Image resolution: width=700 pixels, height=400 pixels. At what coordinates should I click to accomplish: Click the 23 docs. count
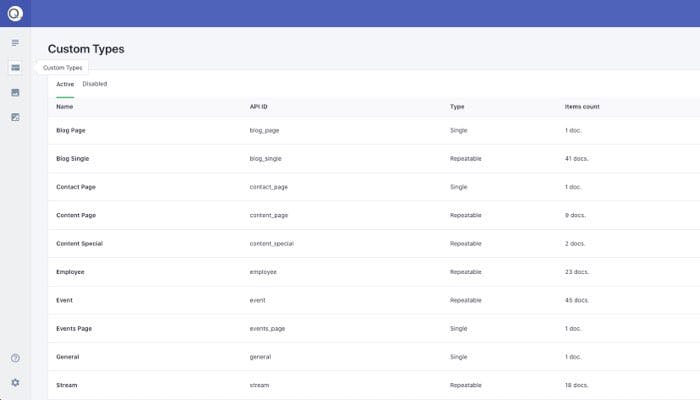pyautogui.click(x=577, y=272)
